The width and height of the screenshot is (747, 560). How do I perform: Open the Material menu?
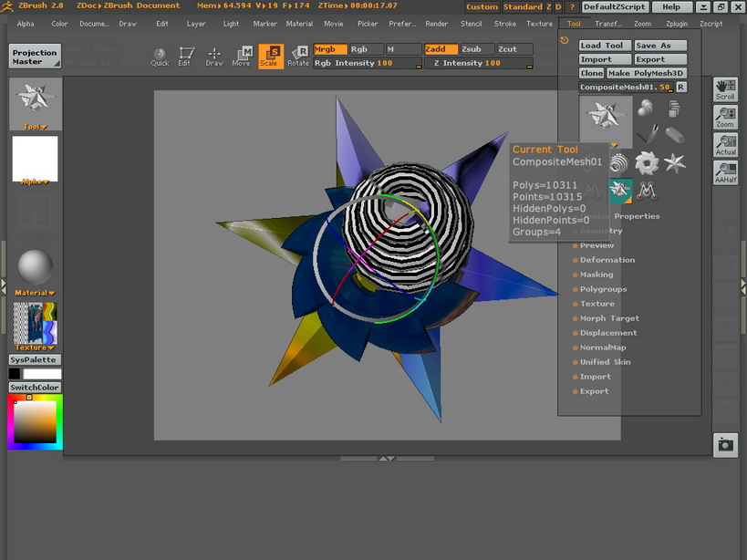[299, 24]
